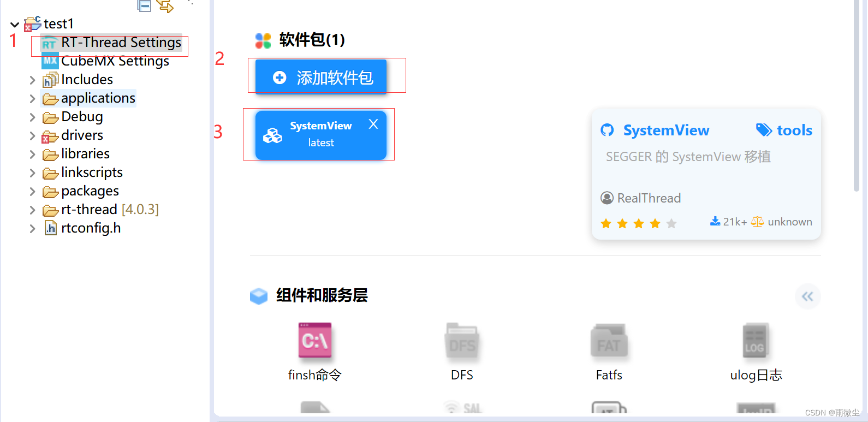
Task: Expand the packages folder
Action: (x=32, y=192)
